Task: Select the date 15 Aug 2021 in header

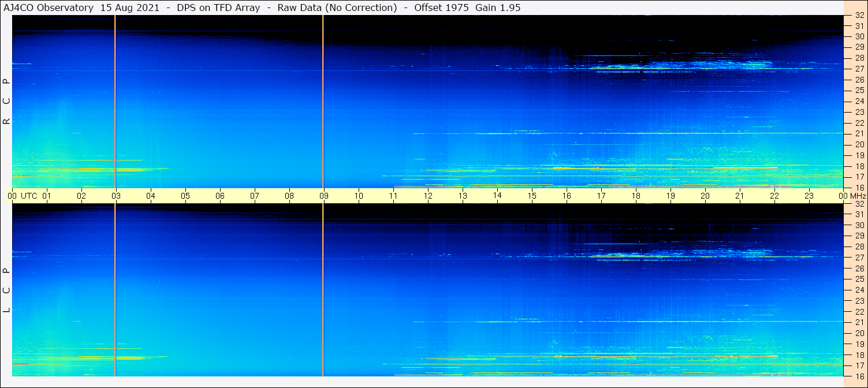Action: [130, 8]
